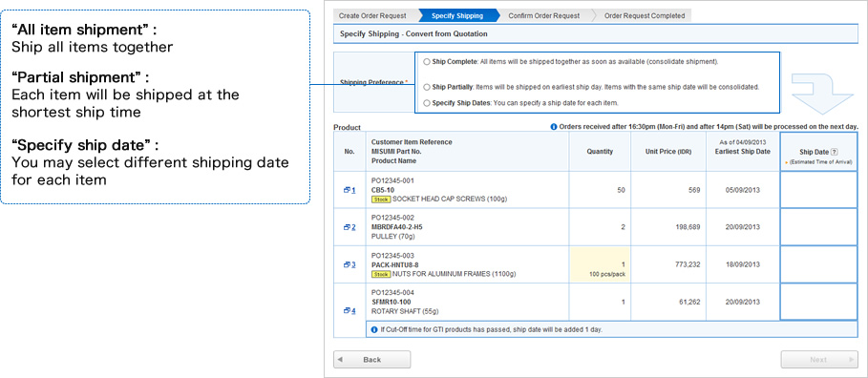This screenshot has height=378, width=868.
Task: Open the item 3 detail window icon
Action: [x=347, y=264]
